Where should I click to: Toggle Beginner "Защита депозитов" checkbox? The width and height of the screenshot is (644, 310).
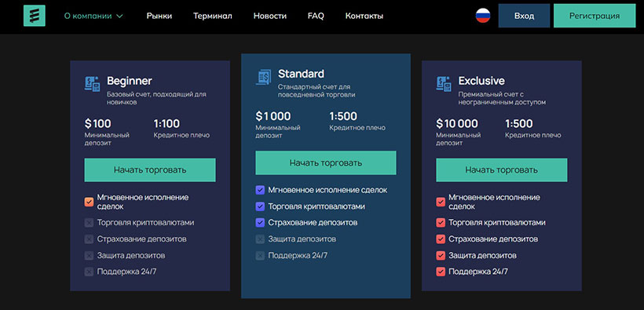[x=89, y=255]
